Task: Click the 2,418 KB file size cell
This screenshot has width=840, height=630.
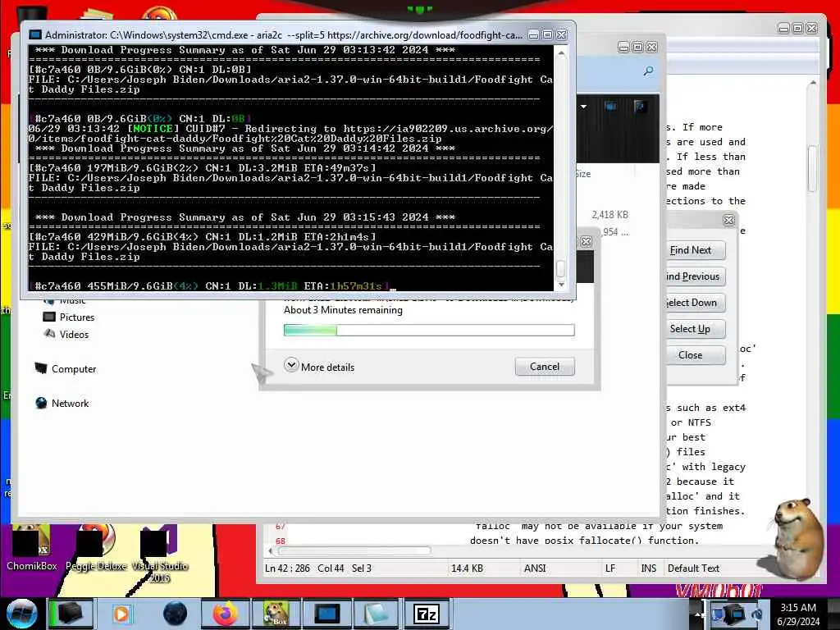Action: [x=609, y=214]
